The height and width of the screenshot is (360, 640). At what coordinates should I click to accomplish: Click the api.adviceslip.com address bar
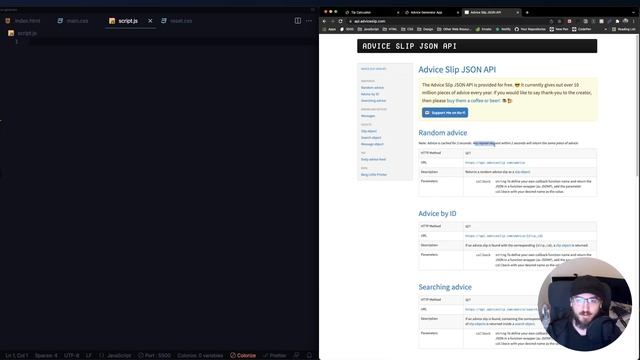447,21
